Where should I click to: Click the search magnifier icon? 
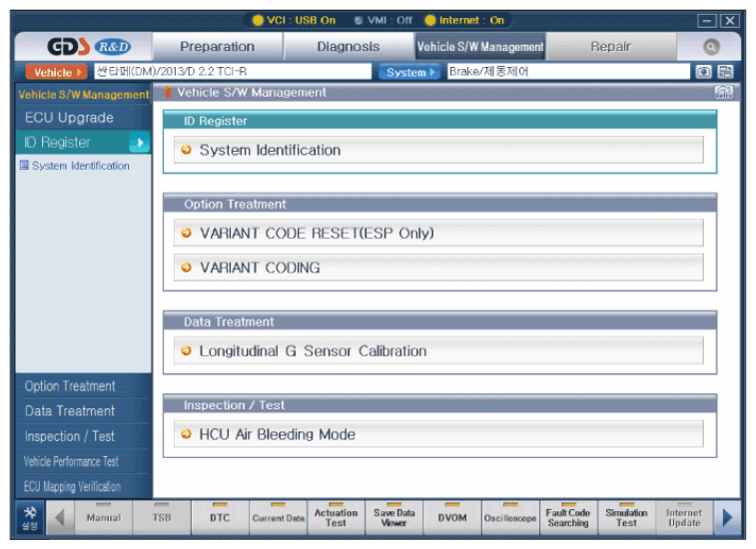coord(710,46)
